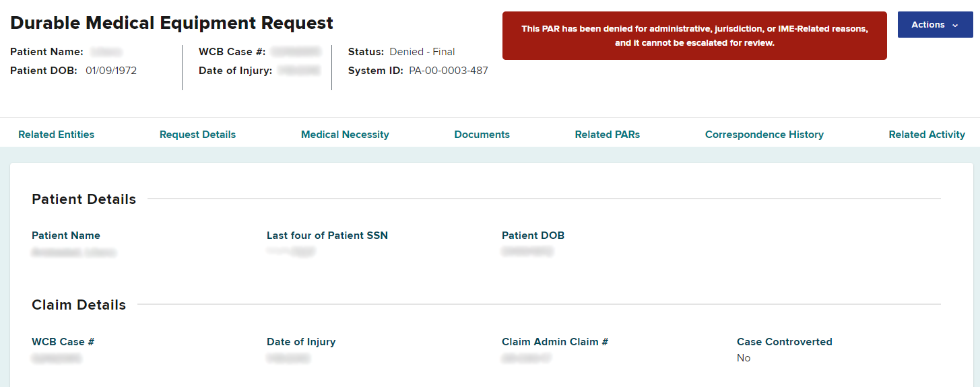The height and width of the screenshot is (387, 980).
Task: Click the Patient Details section heading
Action: (84, 199)
